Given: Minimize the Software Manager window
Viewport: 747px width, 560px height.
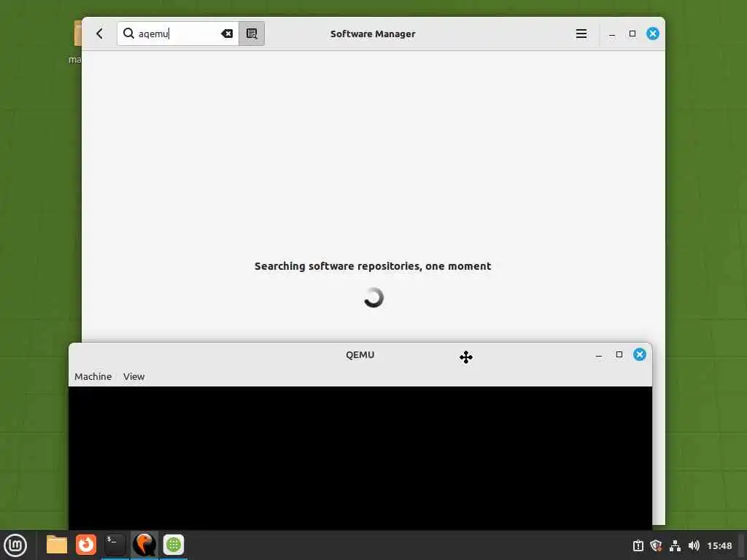Looking at the screenshot, I should pyautogui.click(x=612, y=34).
